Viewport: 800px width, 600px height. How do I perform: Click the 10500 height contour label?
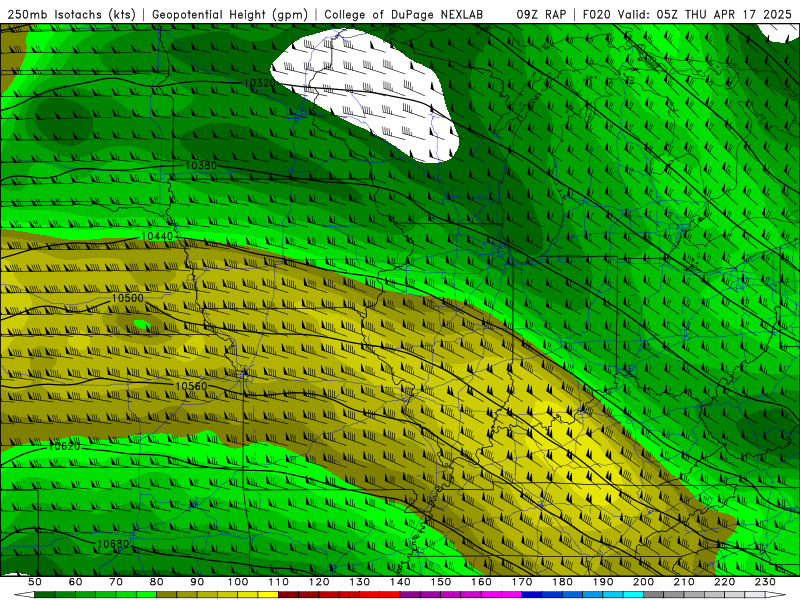click(x=128, y=298)
